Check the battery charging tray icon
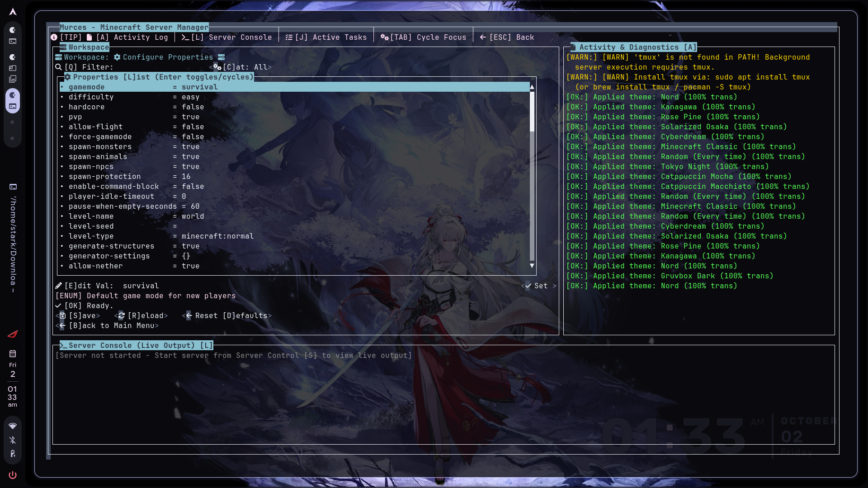This screenshot has height=488, width=868. tap(13, 454)
